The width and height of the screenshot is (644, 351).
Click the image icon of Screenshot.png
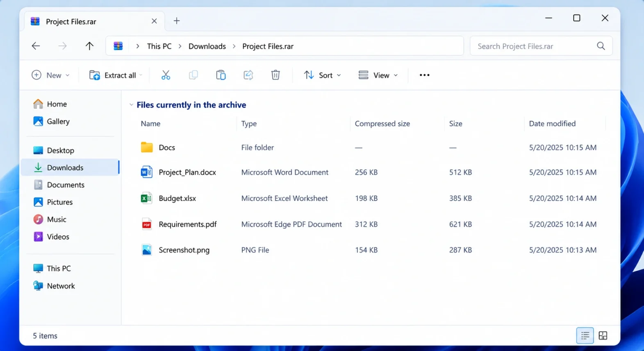[x=146, y=250]
